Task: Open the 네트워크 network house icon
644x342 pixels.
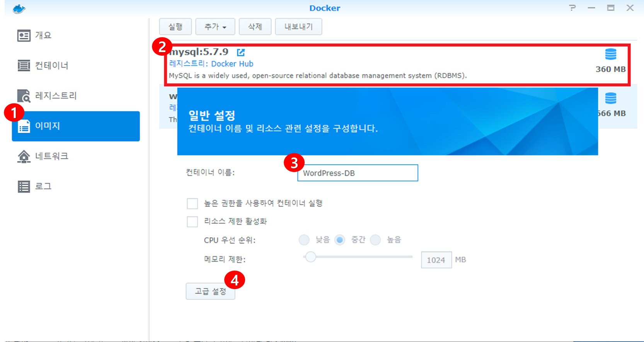Action: [24, 157]
